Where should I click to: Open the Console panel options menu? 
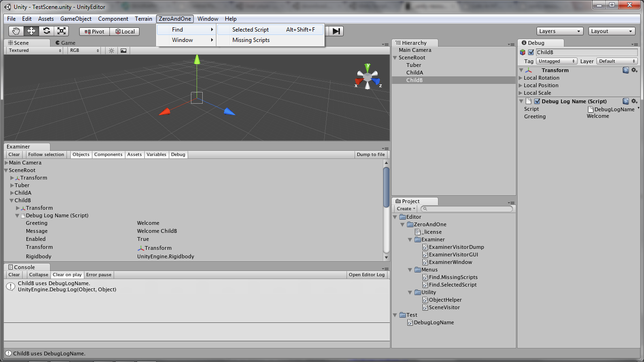point(386,269)
